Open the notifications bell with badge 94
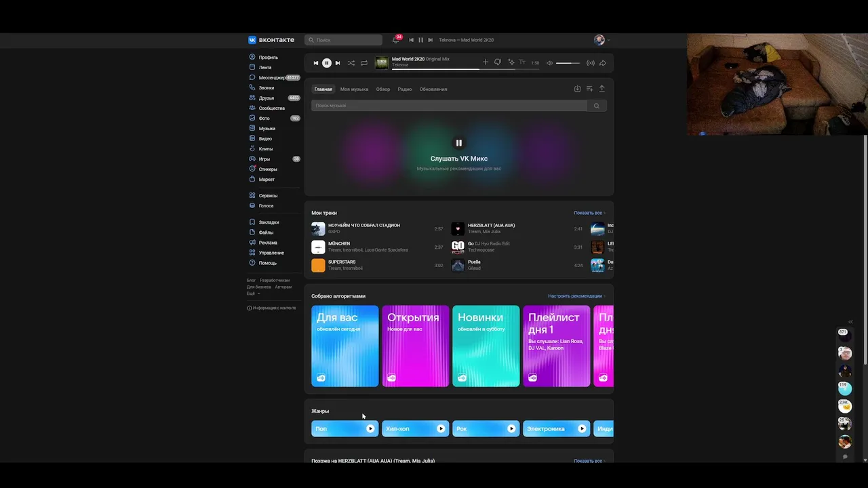This screenshot has width=868, height=488. pos(396,40)
